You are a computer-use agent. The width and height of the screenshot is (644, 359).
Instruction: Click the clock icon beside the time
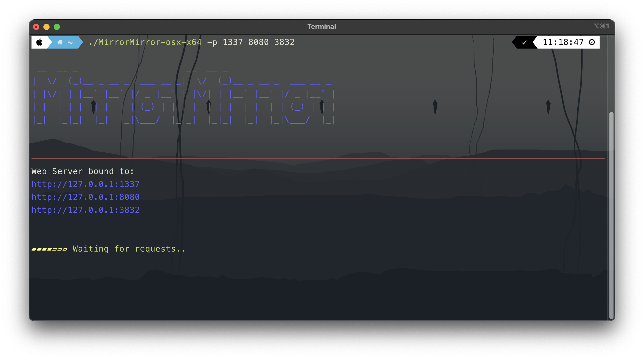(x=592, y=42)
